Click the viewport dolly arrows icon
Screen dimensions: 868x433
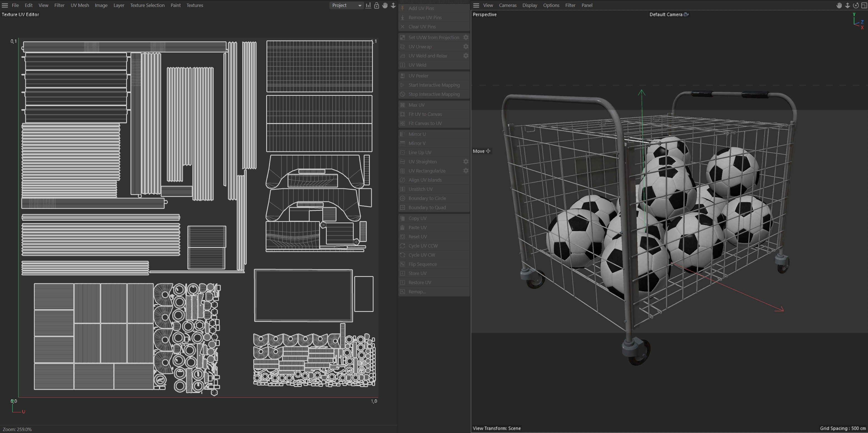pos(847,5)
